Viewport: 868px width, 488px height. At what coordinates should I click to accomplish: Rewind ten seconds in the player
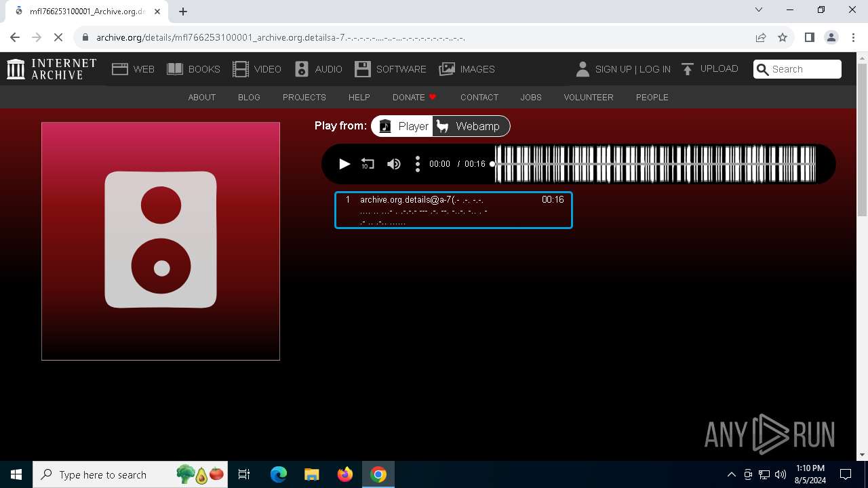coord(368,164)
